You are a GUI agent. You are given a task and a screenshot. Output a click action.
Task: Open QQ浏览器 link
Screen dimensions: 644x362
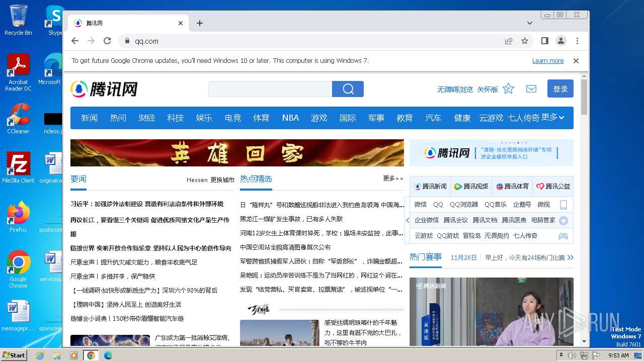click(x=464, y=205)
